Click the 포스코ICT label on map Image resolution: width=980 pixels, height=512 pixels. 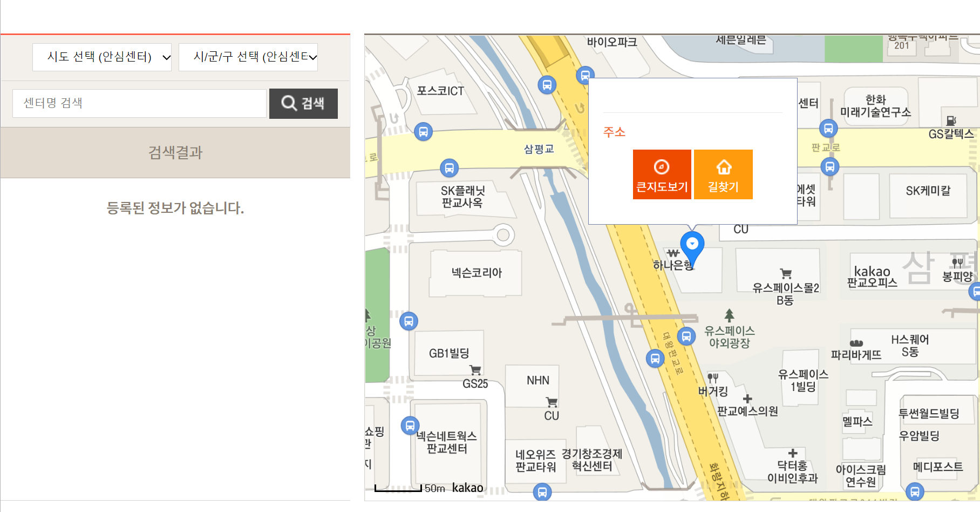440,91
